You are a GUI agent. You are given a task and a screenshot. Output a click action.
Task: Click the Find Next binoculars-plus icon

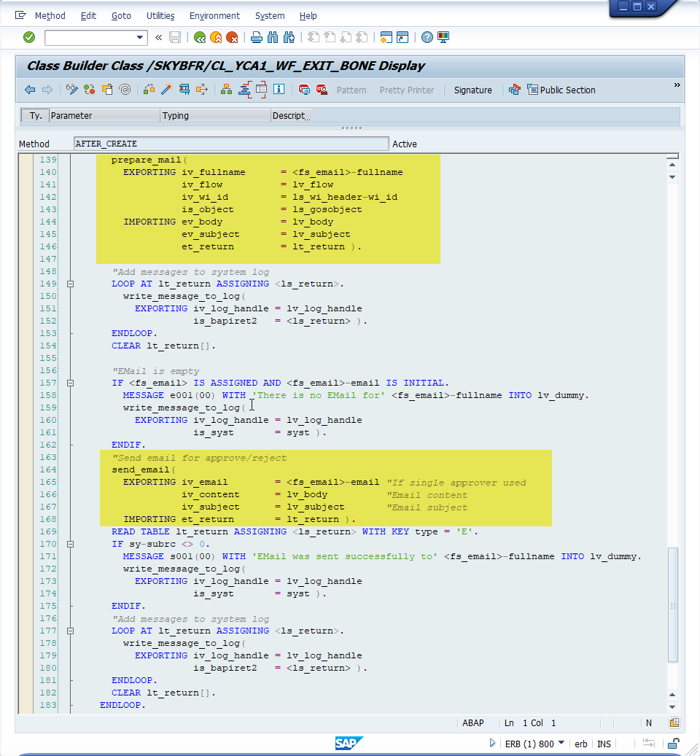tap(289, 37)
